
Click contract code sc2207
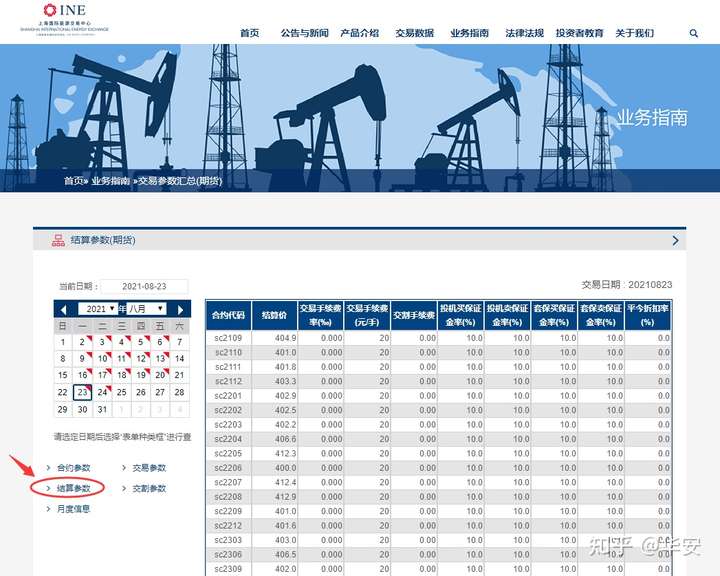pos(228,482)
